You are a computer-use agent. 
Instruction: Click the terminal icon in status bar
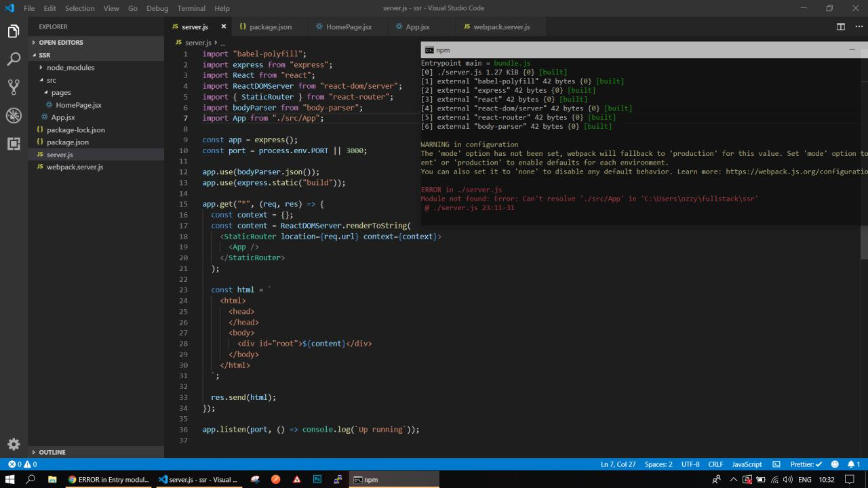point(776,464)
